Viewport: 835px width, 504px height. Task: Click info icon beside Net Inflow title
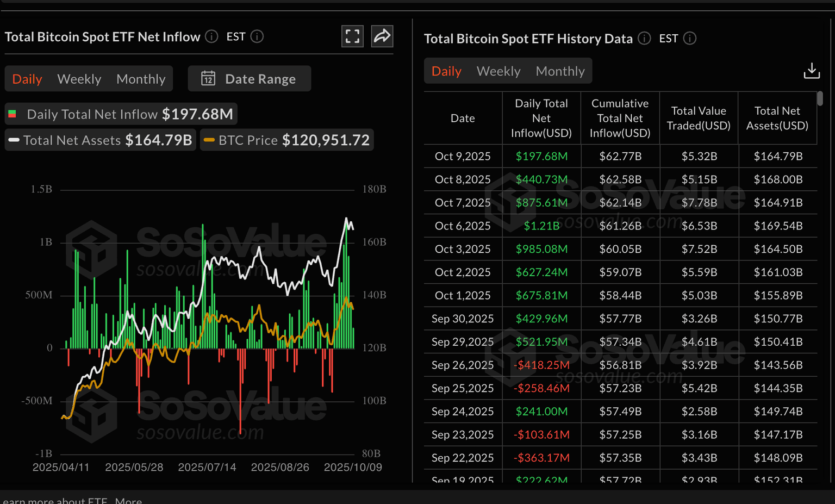[x=211, y=36]
